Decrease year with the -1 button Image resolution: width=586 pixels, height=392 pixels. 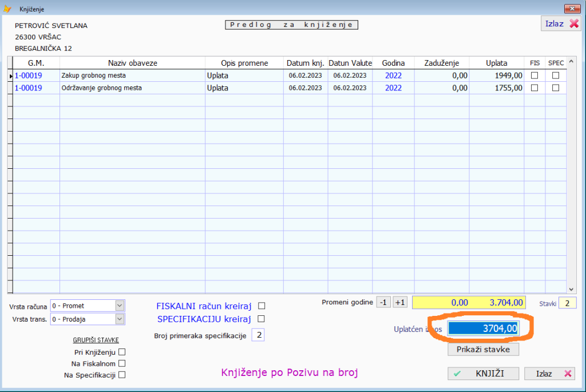click(x=383, y=302)
